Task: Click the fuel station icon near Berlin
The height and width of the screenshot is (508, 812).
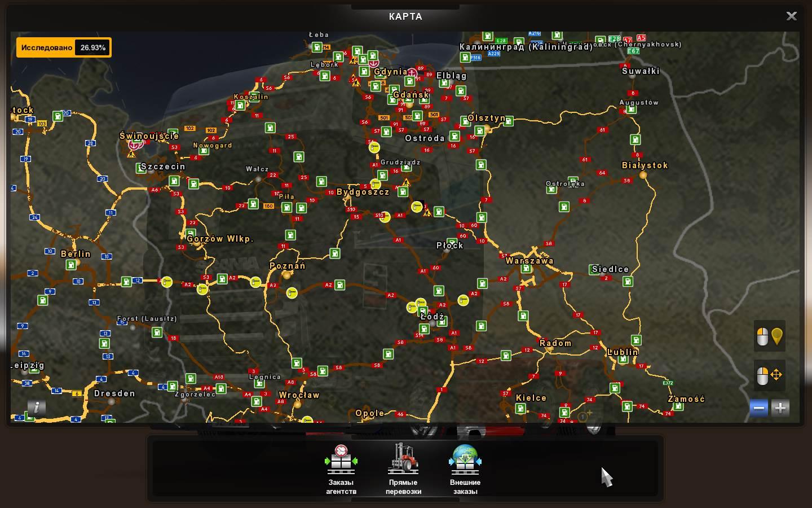Action: pos(70,264)
